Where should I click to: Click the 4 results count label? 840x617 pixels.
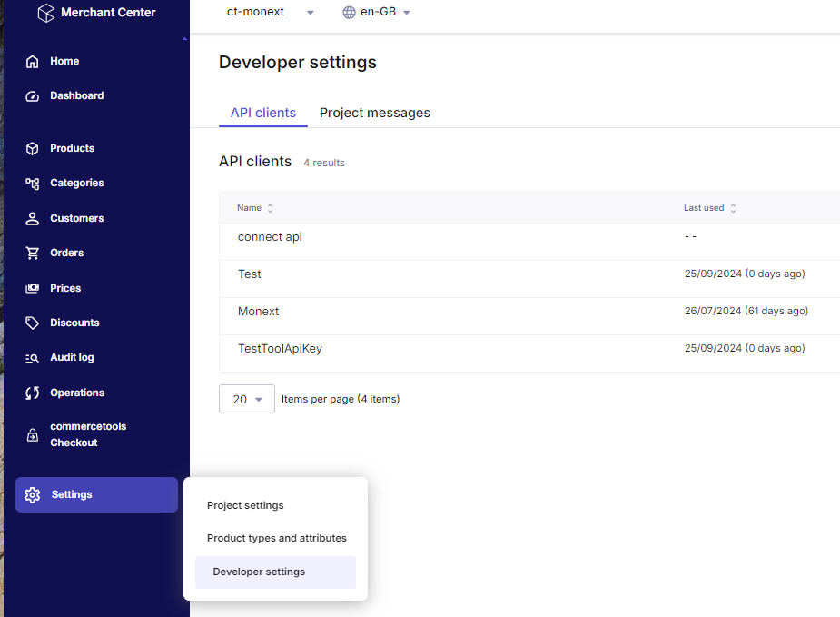point(324,163)
